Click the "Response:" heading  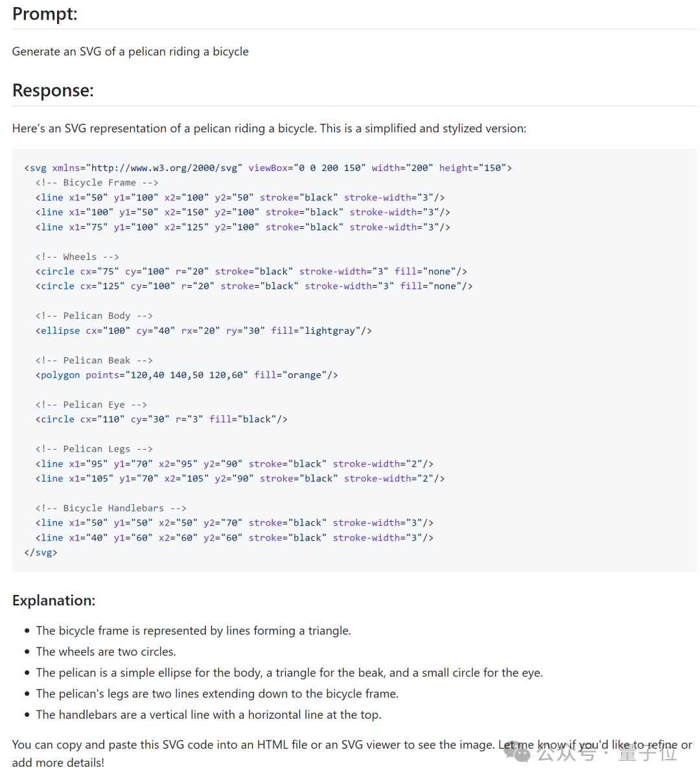[53, 90]
